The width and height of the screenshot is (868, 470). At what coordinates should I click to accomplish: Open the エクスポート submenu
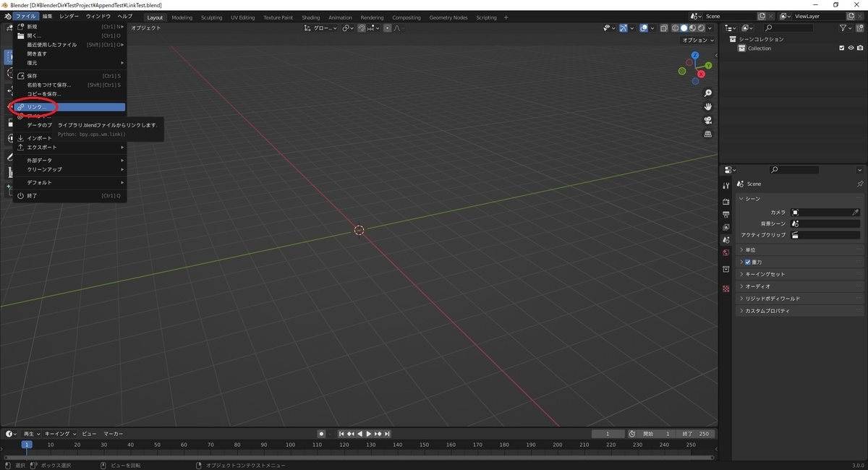click(70, 148)
